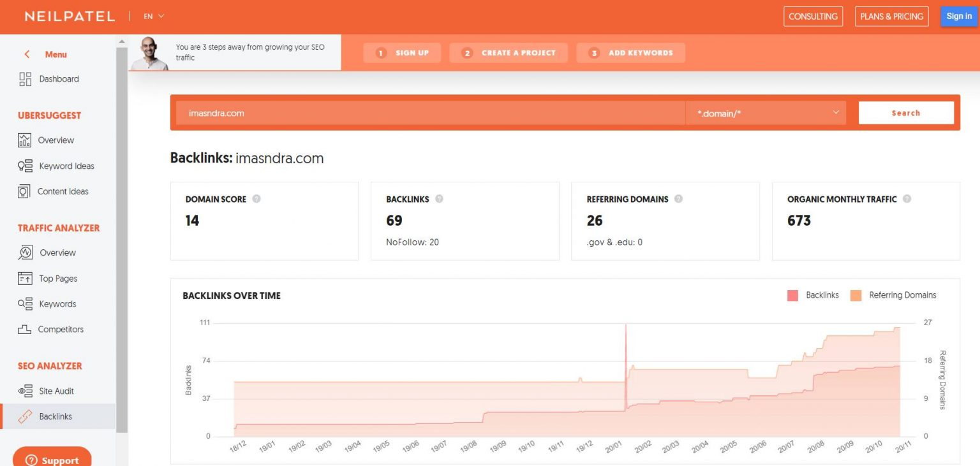Click the Top Pages icon
The height and width of the screenshot is (466, 980).
tap(25, 279)
